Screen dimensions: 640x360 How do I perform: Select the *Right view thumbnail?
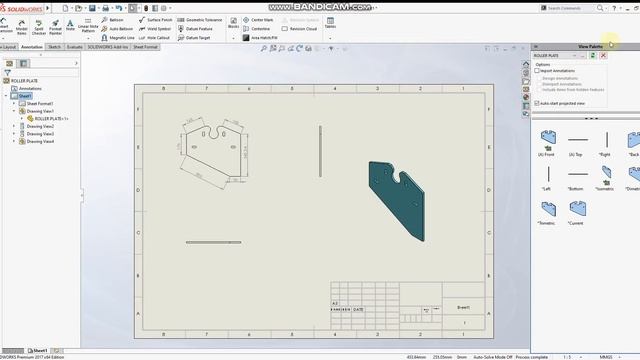point(607,140)
